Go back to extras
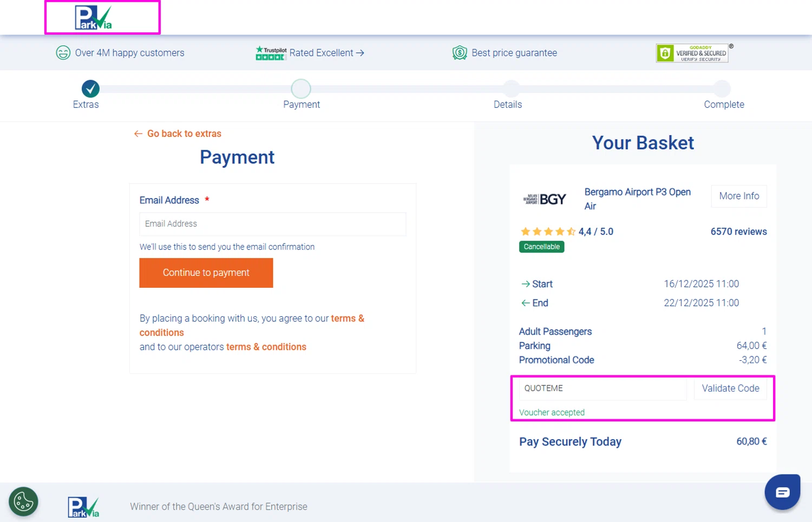The width and height of the screenshot is (812, 522). pyautogui.click(x=178, y=134)
